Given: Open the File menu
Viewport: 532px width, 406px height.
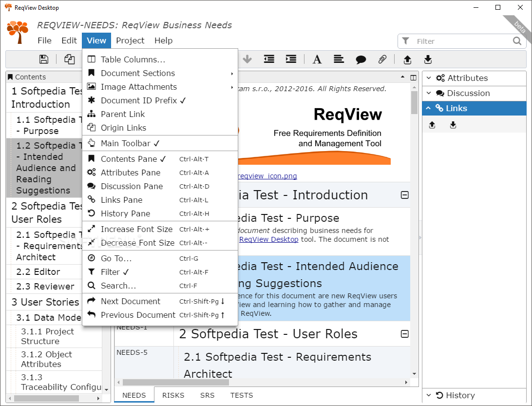Looking at the screenshot, I should tap(44, 40).
